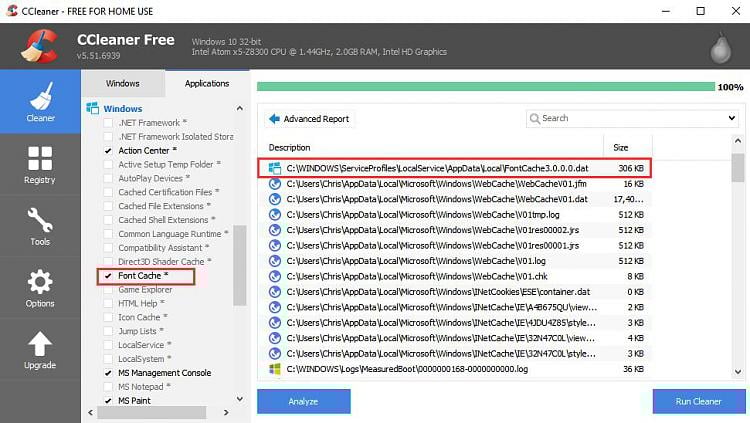Viewport: 750px width, 423px height.
Task: Check the Icon Cache option
Action: pos(108,317)
